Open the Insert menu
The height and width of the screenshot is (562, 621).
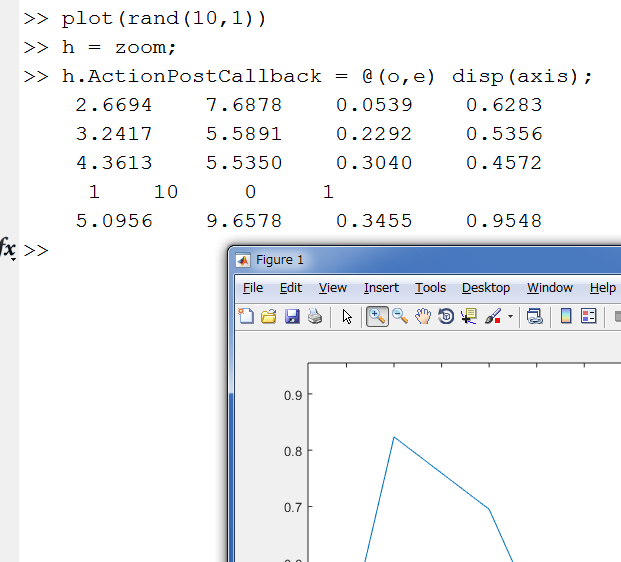(381, 288)
